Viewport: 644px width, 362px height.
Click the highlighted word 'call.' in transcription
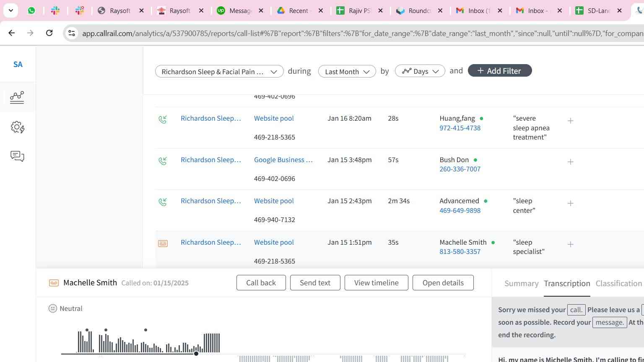click(x=576, y=310)
